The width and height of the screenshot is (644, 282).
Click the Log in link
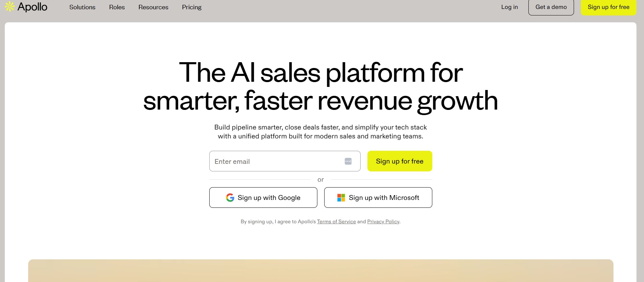click(510, 7)
